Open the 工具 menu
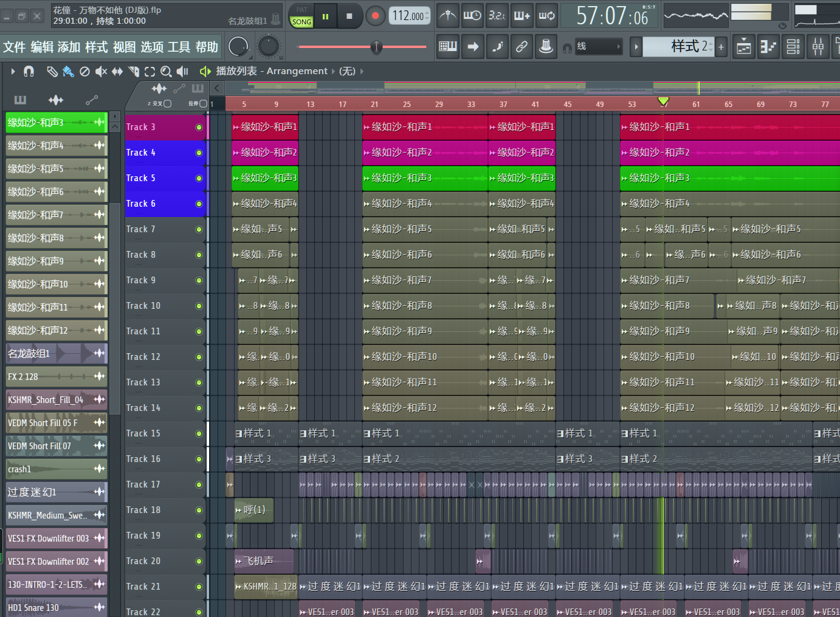This screenshot has height=617, width=840. pos(179,47)
